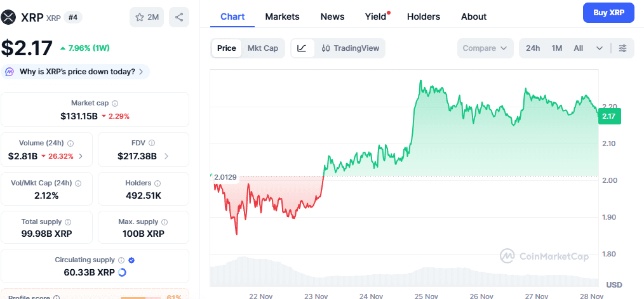This screenshot has width=644, height=299.
Task: Expand the time range chevron
Action: click(x=600, y=48)
